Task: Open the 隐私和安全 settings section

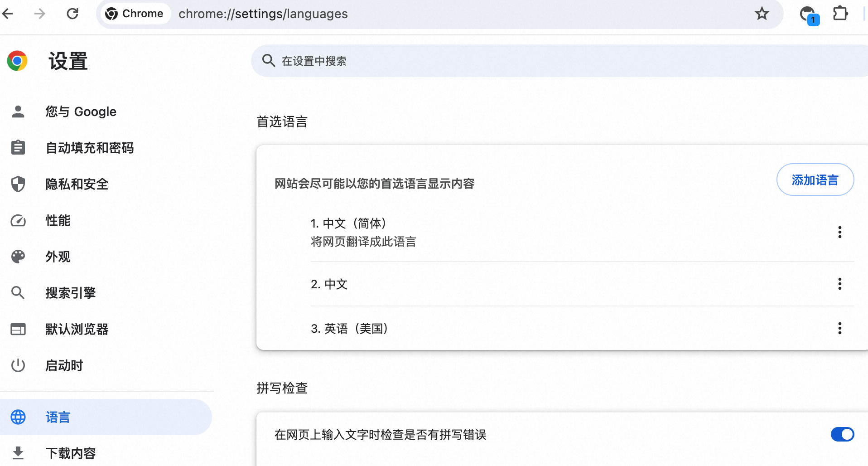Action: coord(77,184)
